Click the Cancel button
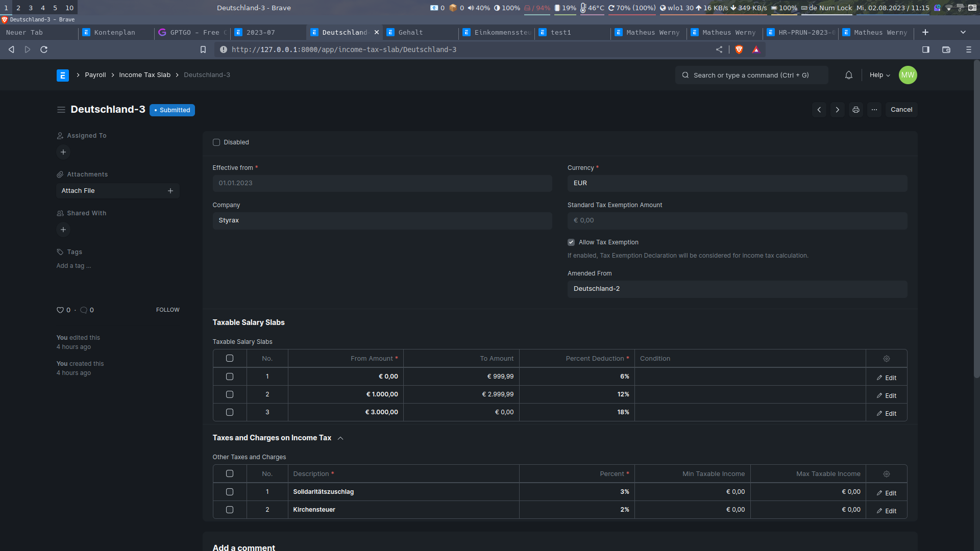This screenshot has height=551, width=980. pyautogui.click(x=901, y=109)
